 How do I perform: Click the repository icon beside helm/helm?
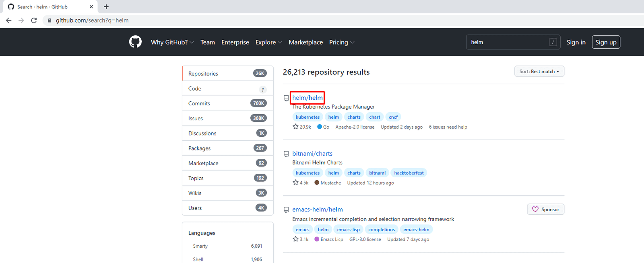coord(286,98)
